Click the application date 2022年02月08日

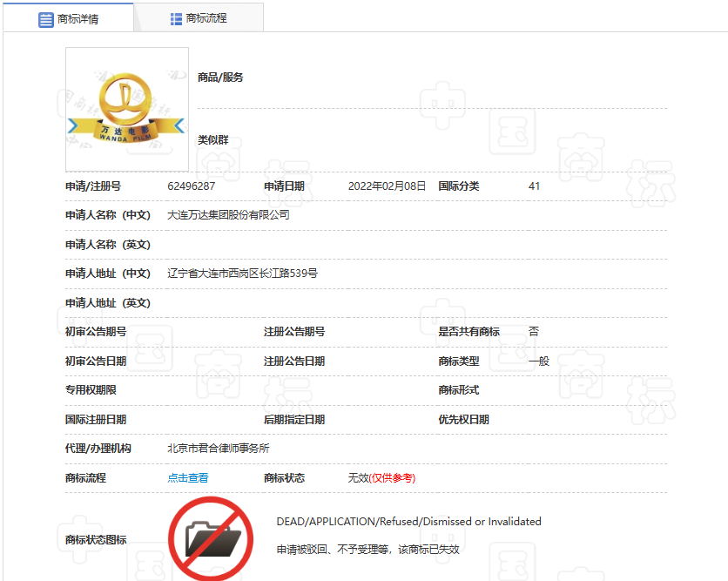(x=387, y=186)
